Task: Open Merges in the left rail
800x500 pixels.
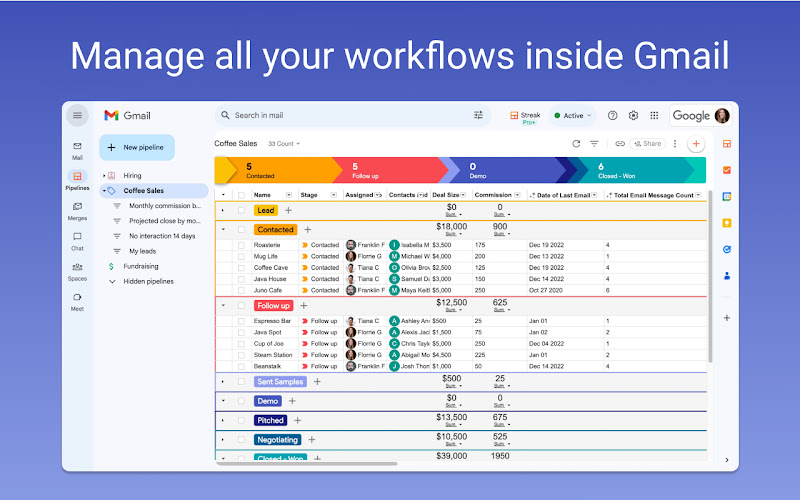Action: coord(78,211)
